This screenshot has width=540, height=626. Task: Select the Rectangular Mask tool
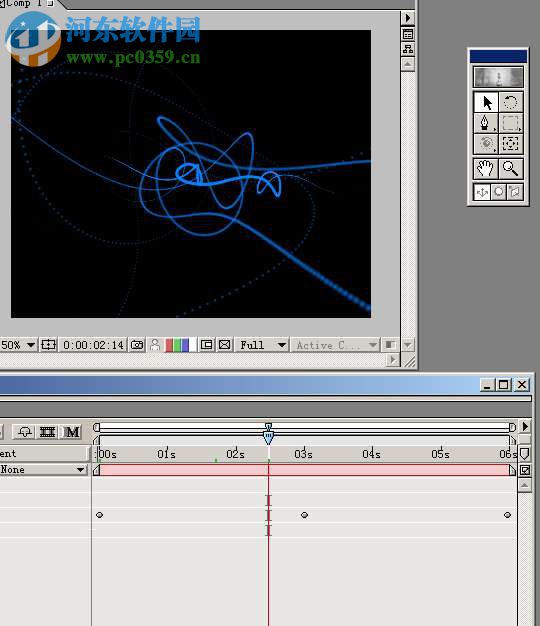pyautogui.click(x=510, y=123)
